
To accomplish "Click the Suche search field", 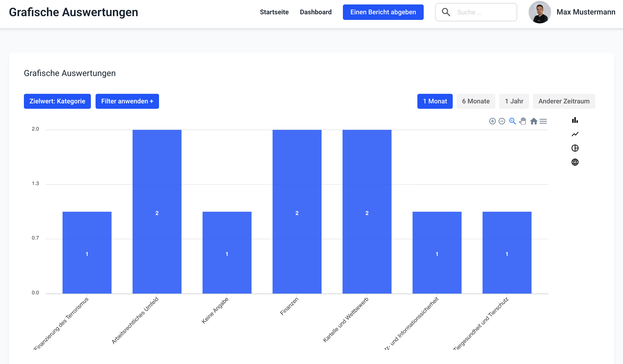I will point(482,12).
